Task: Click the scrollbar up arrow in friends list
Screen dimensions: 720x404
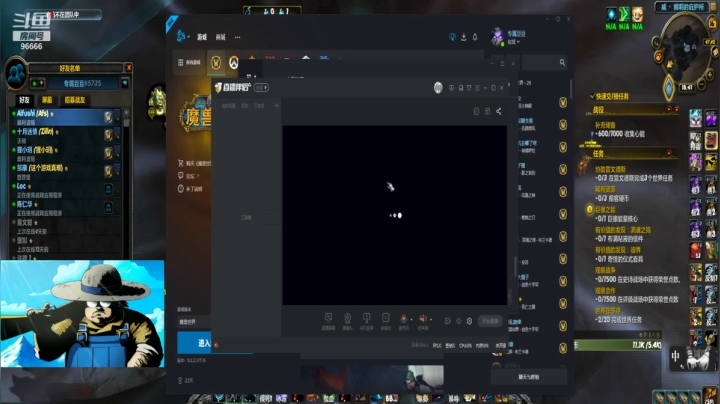Action: pyautogui.click(x=126, y=112)
